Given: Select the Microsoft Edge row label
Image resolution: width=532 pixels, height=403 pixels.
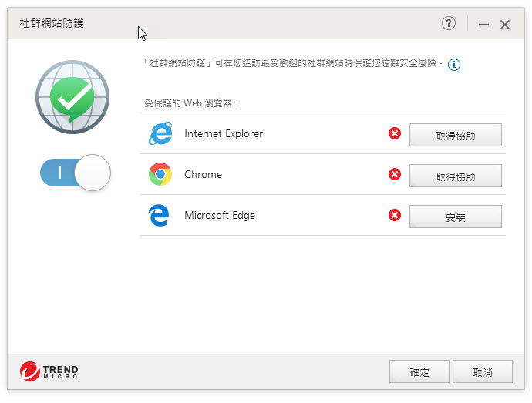Looking at the screenshot, I should click(x=220, y=216).
